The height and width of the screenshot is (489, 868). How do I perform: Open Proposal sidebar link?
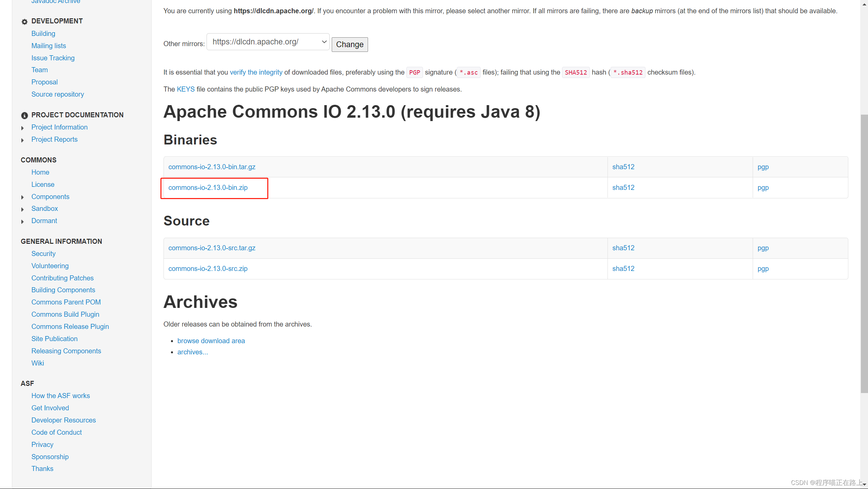pyautogui.click(x=44, y=82)
